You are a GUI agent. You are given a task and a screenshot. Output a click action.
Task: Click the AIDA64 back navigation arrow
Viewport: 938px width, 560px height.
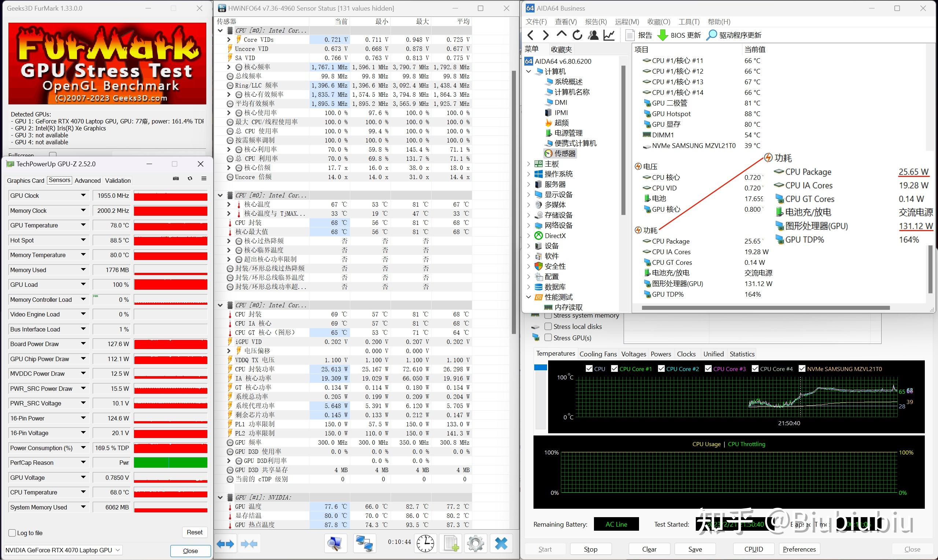[530, 35]
